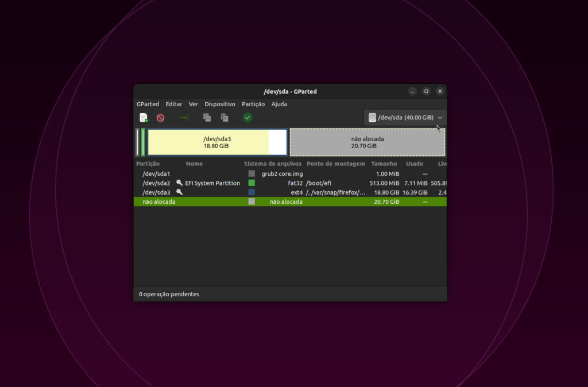The width and height of the screenshot is (588, 387).
Task: Click the paste partition toolbar icon
Action: click(225, 118)
